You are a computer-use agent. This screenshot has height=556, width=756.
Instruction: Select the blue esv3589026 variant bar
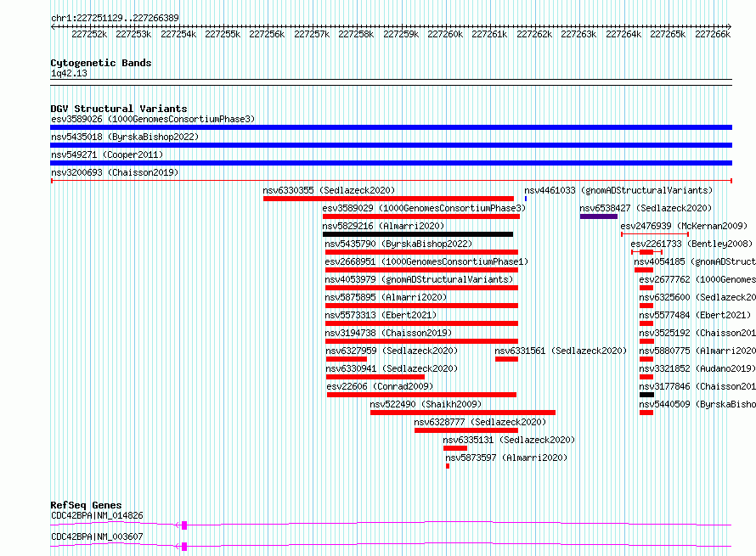point(391,127)
